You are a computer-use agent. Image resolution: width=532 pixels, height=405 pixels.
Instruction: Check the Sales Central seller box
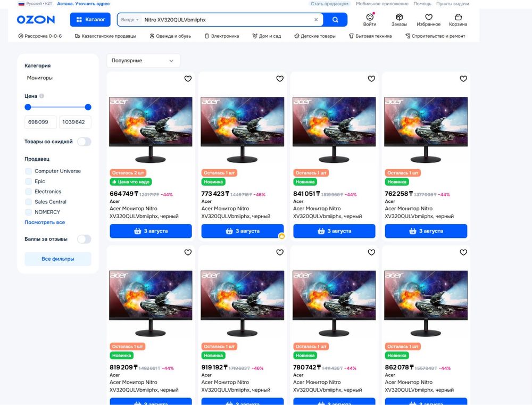29,202
